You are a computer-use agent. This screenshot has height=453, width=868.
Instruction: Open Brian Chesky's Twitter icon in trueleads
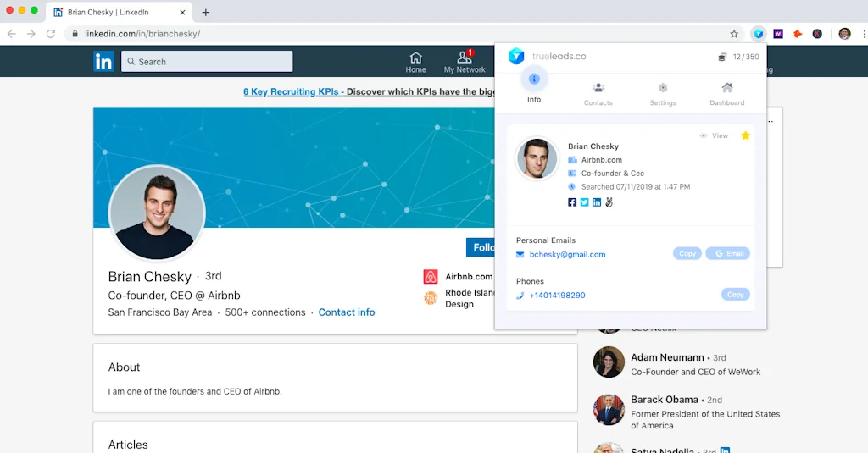coord(584,202)
